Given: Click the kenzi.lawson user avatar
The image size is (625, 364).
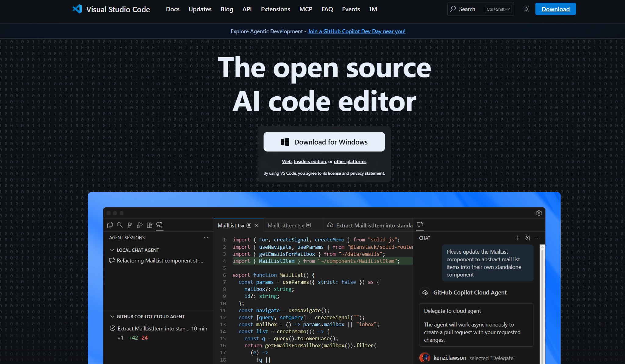Looking at the screenshot, I should click(x=425, y=358).
